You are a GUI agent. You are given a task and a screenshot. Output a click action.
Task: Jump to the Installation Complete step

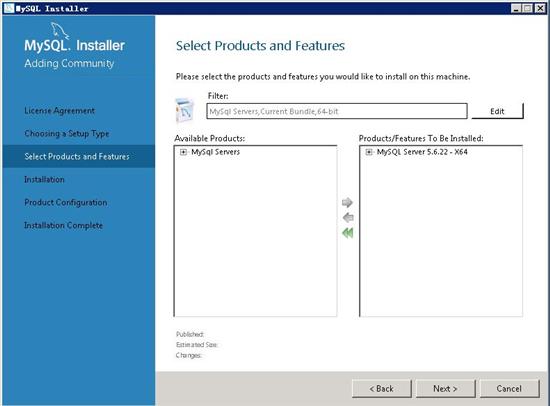pyautogui.click(x=63, y=225)
